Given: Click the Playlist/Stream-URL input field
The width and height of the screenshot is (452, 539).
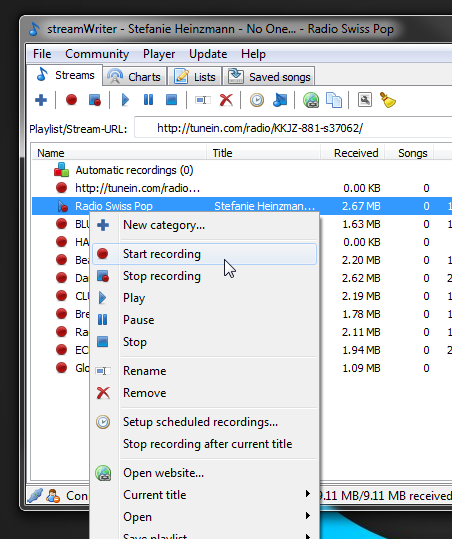Looking at the screenshot, I should coord(293,128).
